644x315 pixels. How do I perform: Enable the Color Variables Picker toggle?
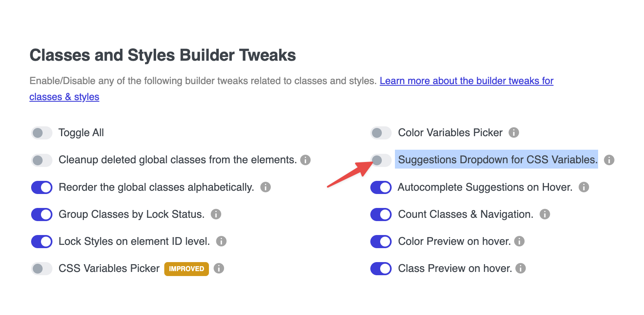[x=381, y=133]
